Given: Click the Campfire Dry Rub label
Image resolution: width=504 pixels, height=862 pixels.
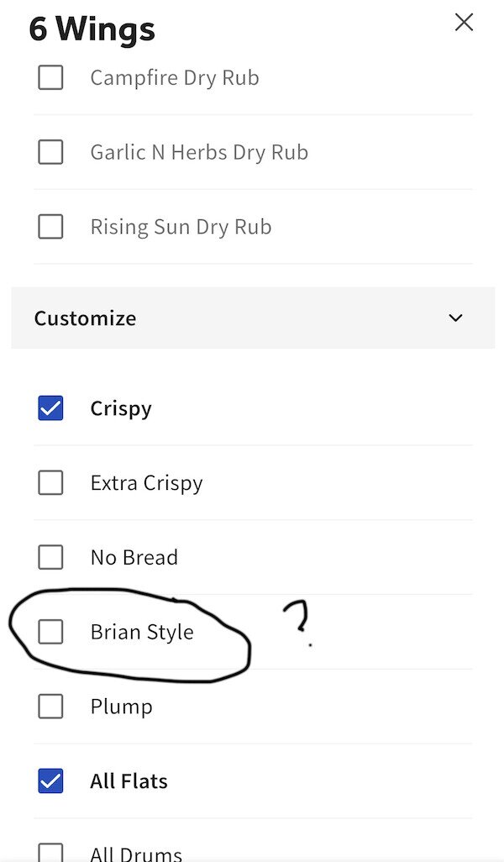Looking at the screenshot, I should pyautogui.click(x=174, y=78).
